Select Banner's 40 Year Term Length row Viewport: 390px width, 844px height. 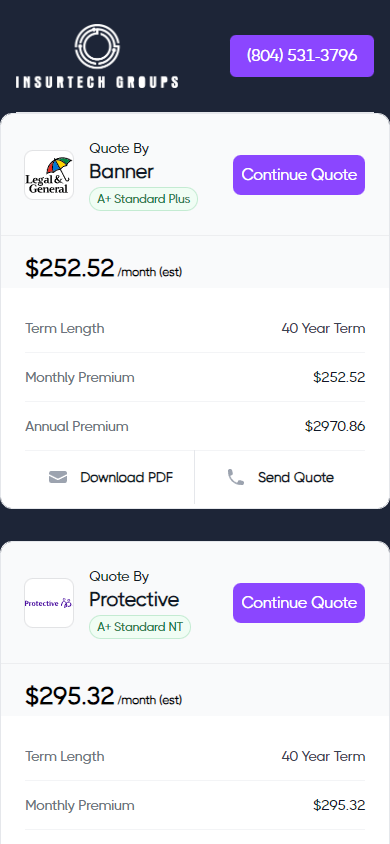point(195,328)
